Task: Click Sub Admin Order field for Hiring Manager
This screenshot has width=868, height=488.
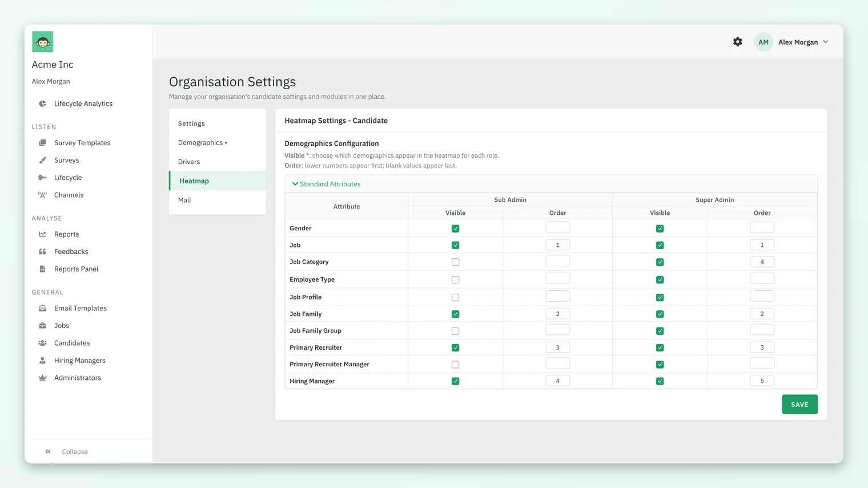Action: coord(557,381)
